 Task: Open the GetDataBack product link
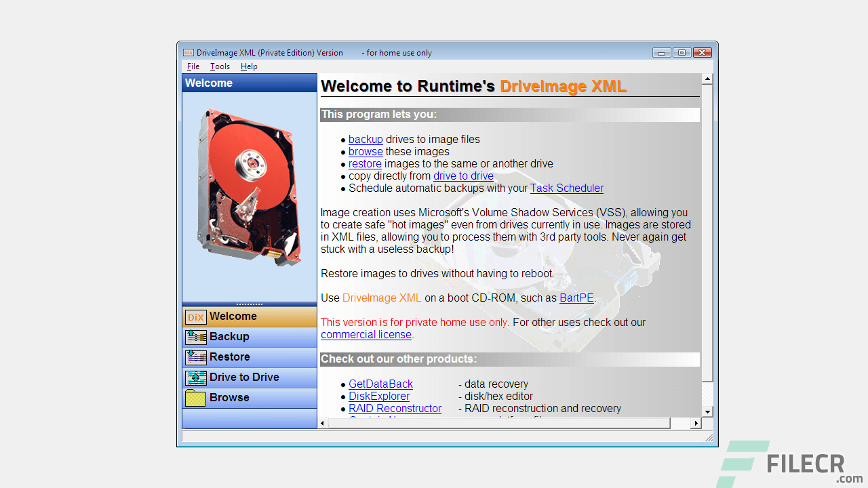coord(380,384)
